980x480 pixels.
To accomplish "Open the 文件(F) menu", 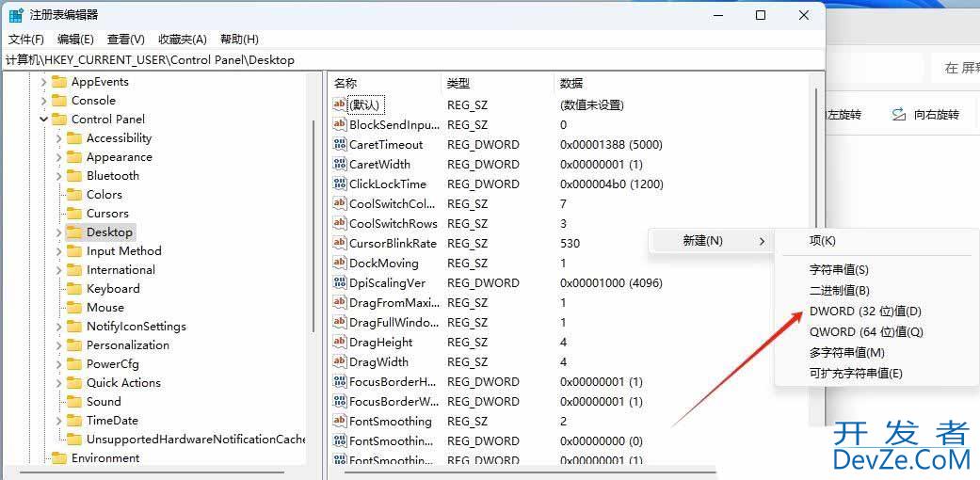I will pyautogui.click(x=25, y=40).
